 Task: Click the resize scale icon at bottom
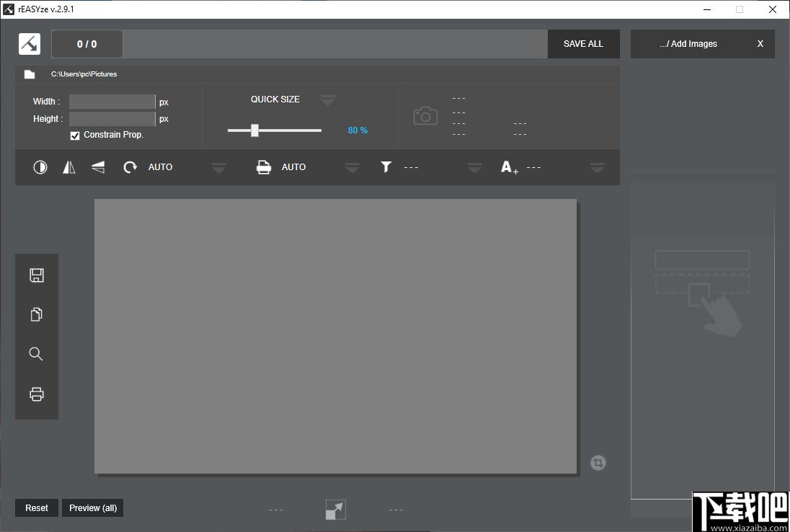336,510
